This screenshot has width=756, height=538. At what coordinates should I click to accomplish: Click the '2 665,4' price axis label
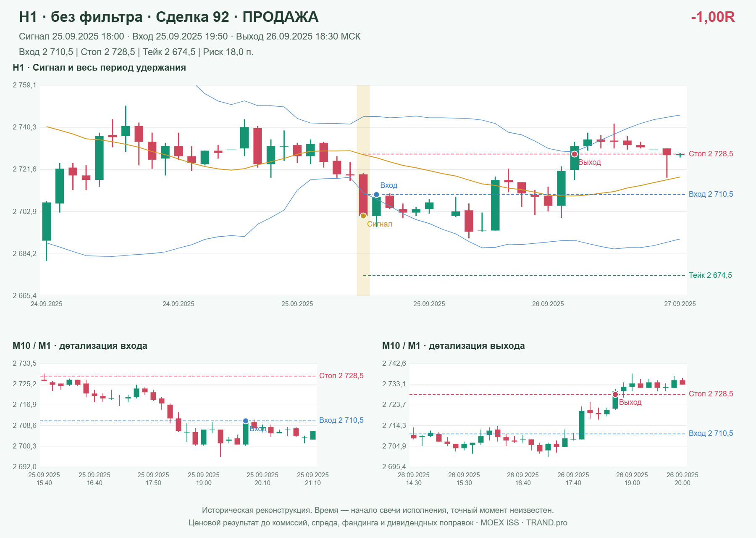24,296
